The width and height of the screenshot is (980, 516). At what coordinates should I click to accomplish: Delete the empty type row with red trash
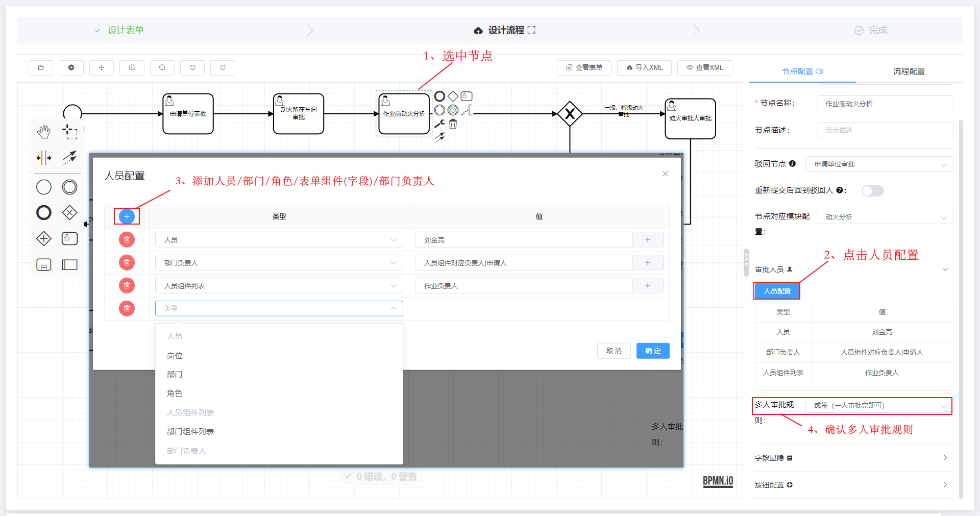[x=127, y=308]
